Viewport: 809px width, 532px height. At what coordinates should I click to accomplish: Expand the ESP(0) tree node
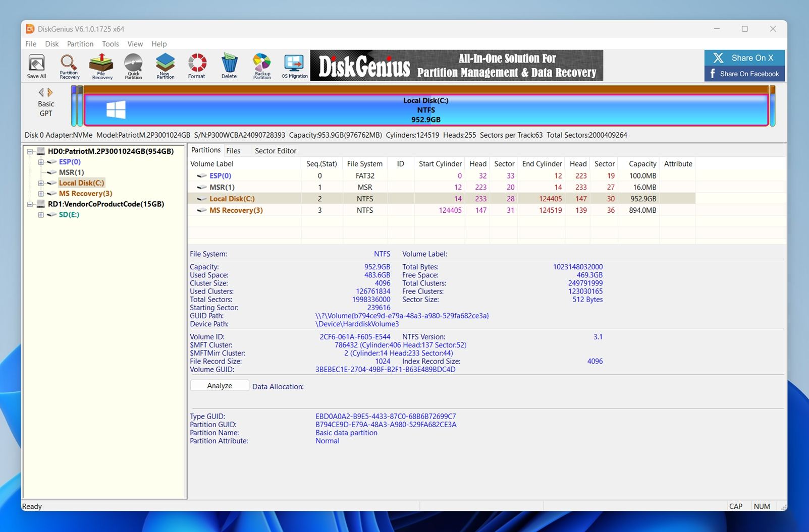point(41,162)
